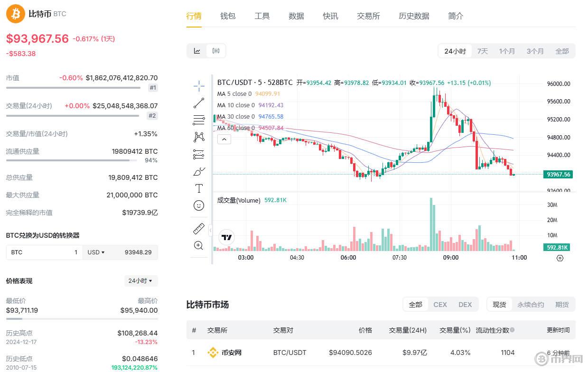Select the ruler measure tool
This screenshot has width=588, height=372.
[x=198, y=229]
